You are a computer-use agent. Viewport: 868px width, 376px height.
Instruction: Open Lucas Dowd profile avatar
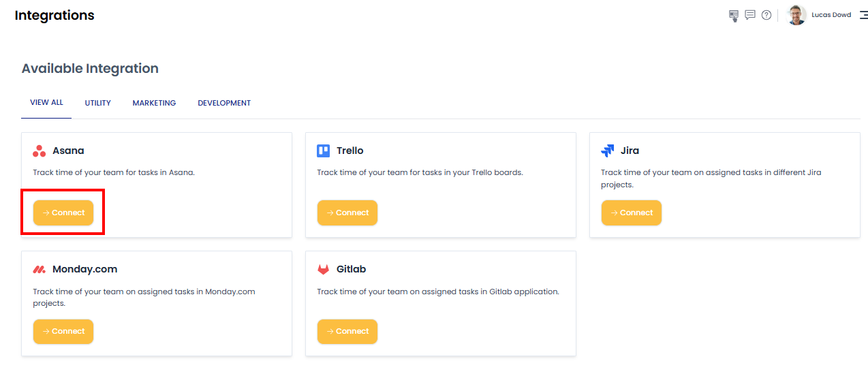796,15
